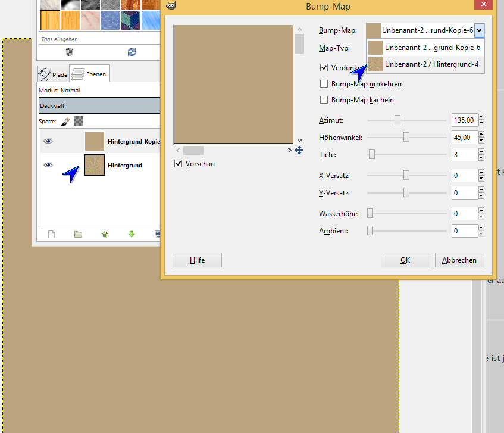Click the Ambient slider handle
Viewport: 504px width, 433px height.
click(370, 230)
